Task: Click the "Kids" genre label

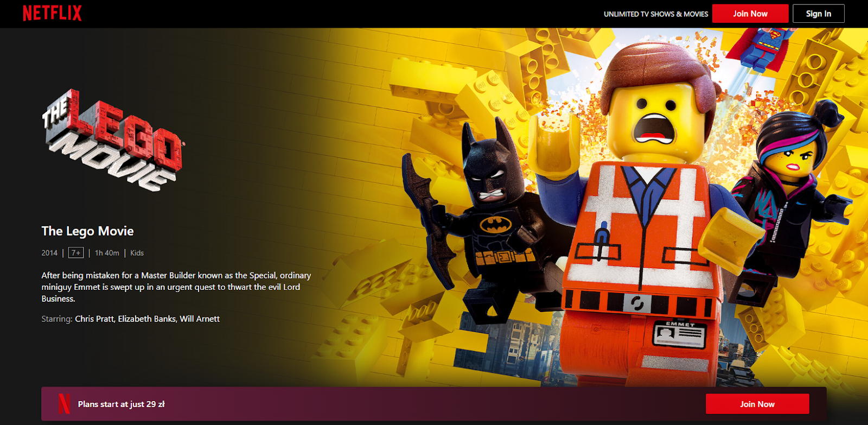Action: 137,253
